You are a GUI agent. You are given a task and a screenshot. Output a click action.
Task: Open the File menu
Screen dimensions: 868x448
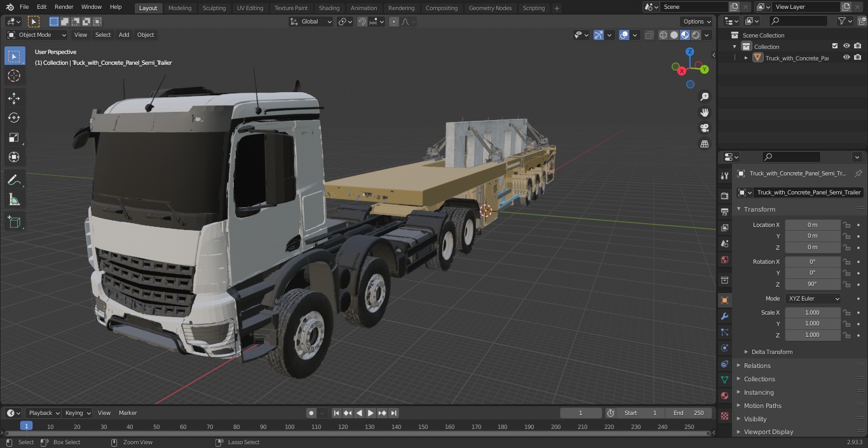pyautogui.click(x=24, y=7)
